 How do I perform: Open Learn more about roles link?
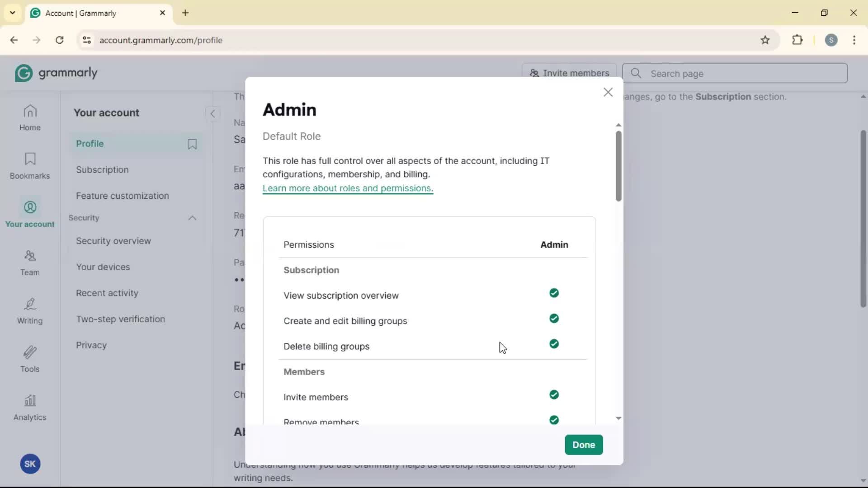[x=348, y=188]
